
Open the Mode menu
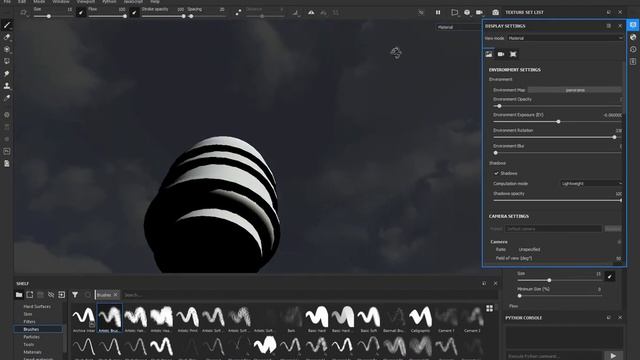point(39,2)
